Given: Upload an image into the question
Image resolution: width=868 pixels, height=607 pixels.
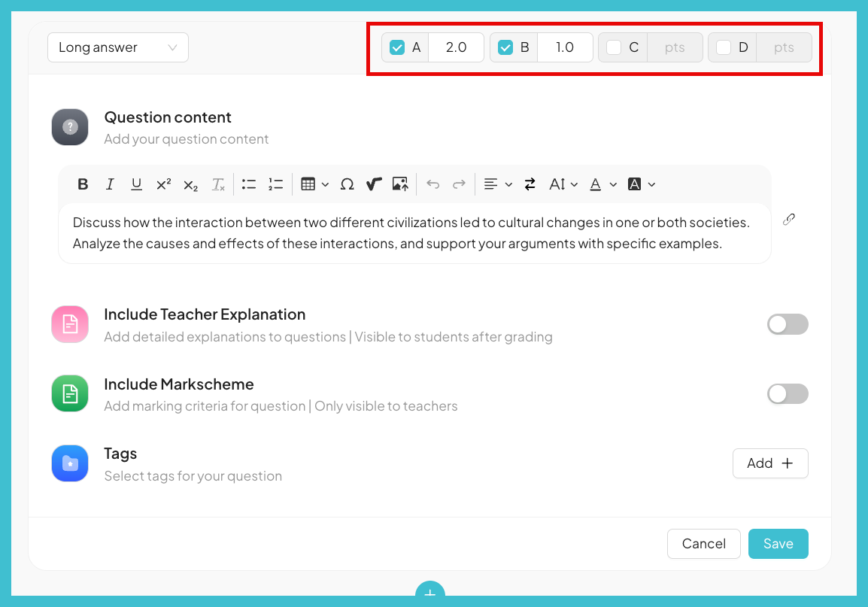Looking at the screenshot, I should [x=400, y=184].
